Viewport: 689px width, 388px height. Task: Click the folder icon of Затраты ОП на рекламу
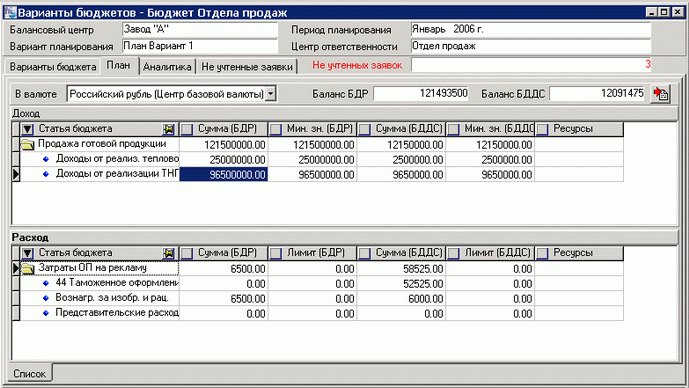point(28,268)
